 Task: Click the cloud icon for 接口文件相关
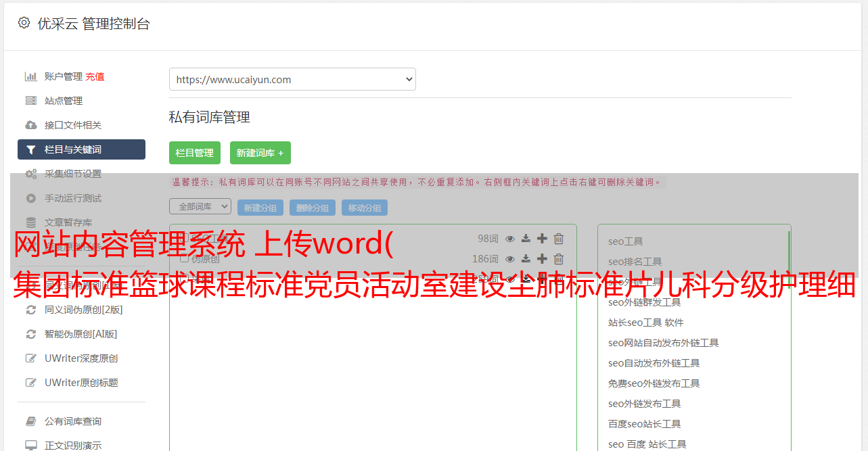pyautogui.click(x=31, y=125)
